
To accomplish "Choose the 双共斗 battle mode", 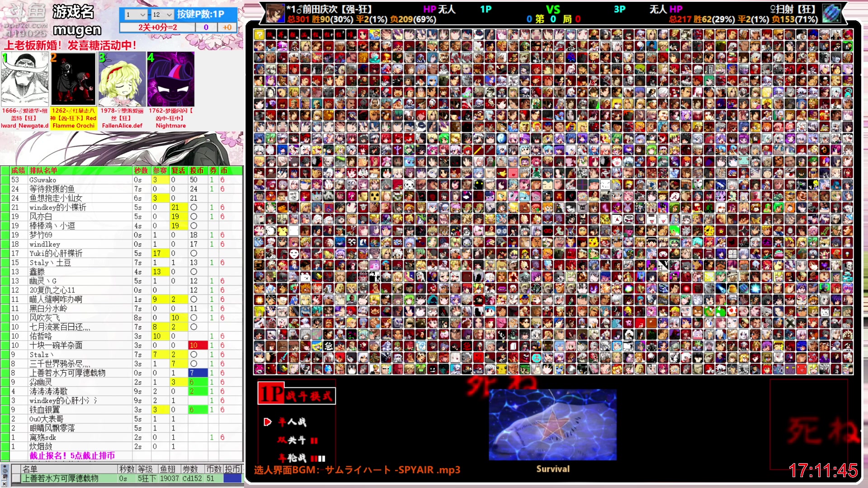I will tap(292, 440).
